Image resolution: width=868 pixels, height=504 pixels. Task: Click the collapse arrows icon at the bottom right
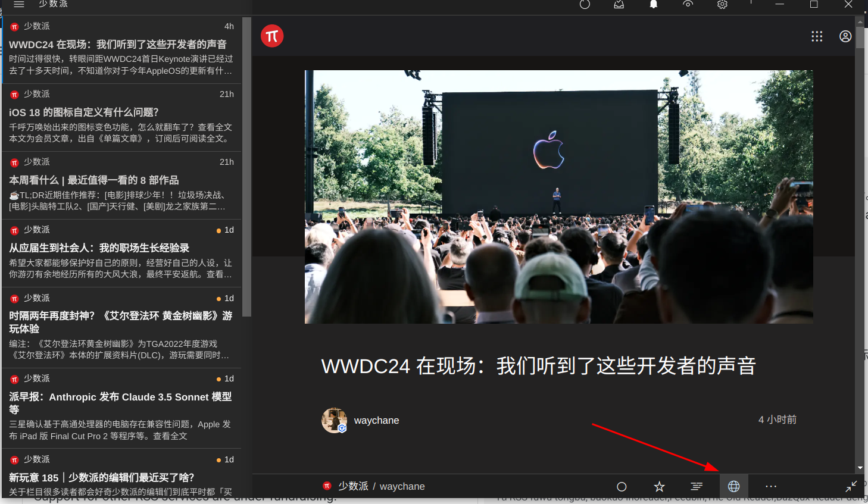851,487
